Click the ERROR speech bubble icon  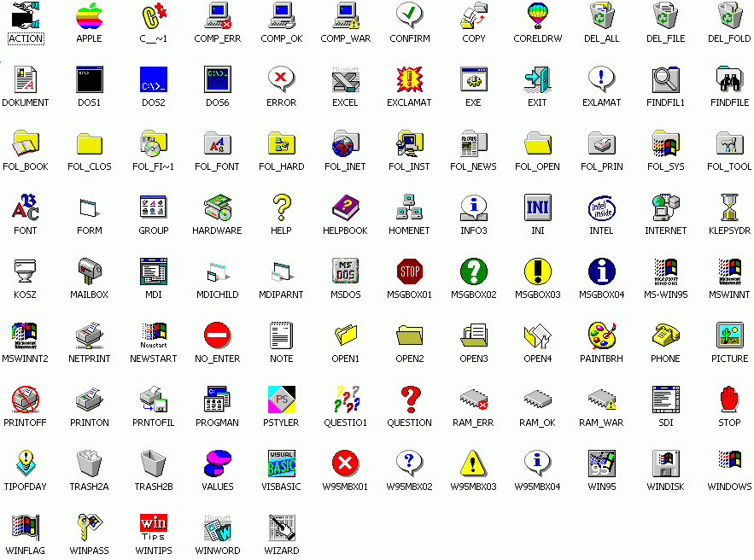[x=281, y=79]
